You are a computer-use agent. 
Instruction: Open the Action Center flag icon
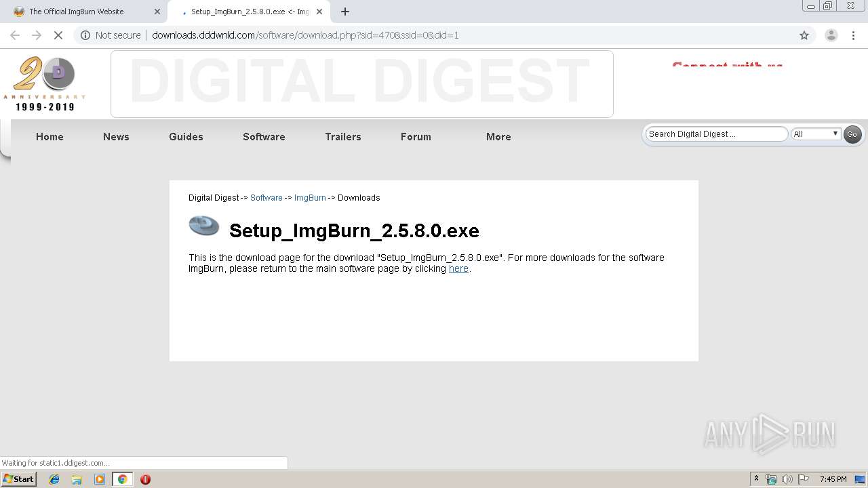804,479
